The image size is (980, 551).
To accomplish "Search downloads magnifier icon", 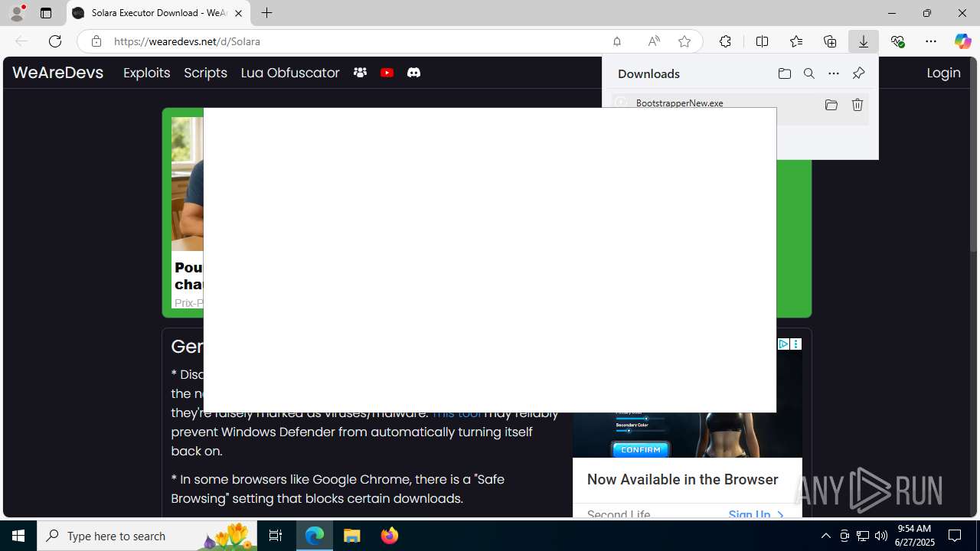I will click(809, 73).
